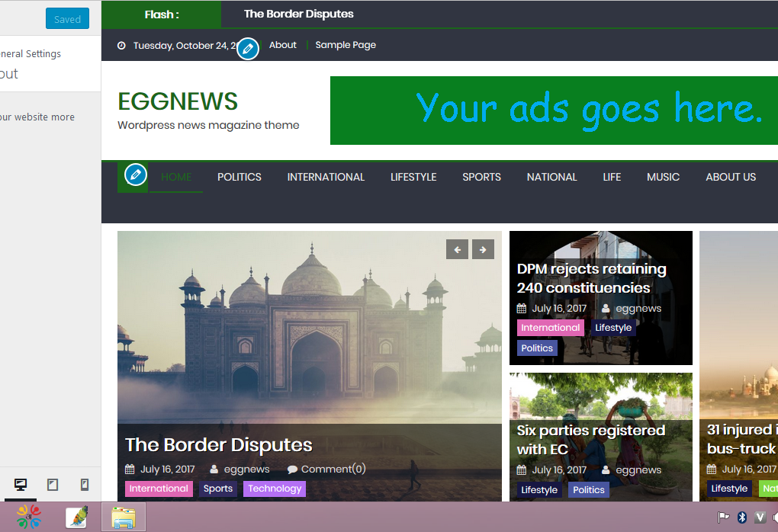Switch to tablet preview mode

[53, 485]
